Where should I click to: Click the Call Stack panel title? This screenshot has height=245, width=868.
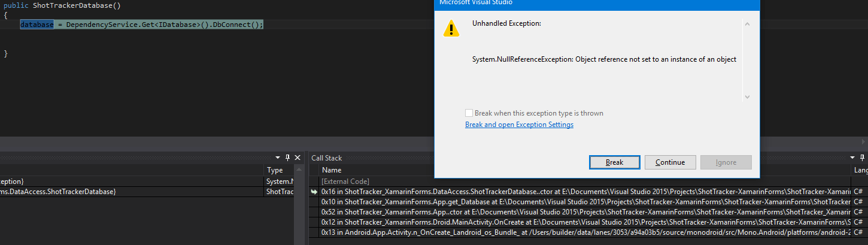327,158
